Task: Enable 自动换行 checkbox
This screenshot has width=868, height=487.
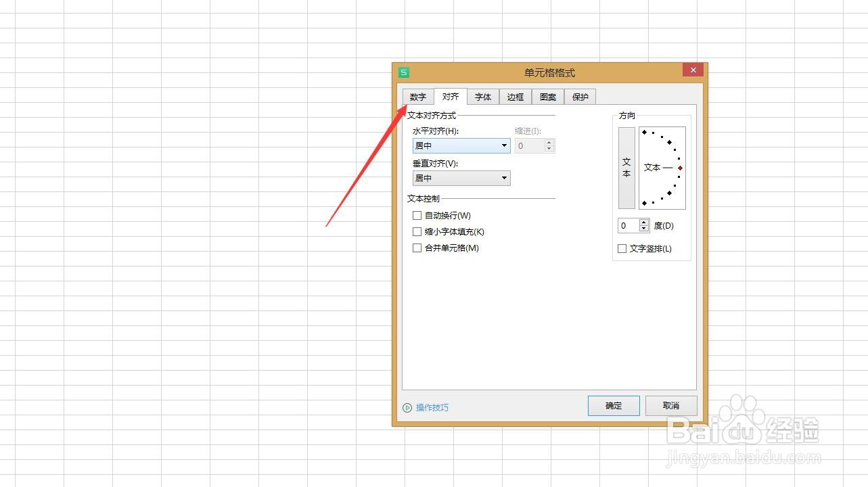Action: click(417, 215)
